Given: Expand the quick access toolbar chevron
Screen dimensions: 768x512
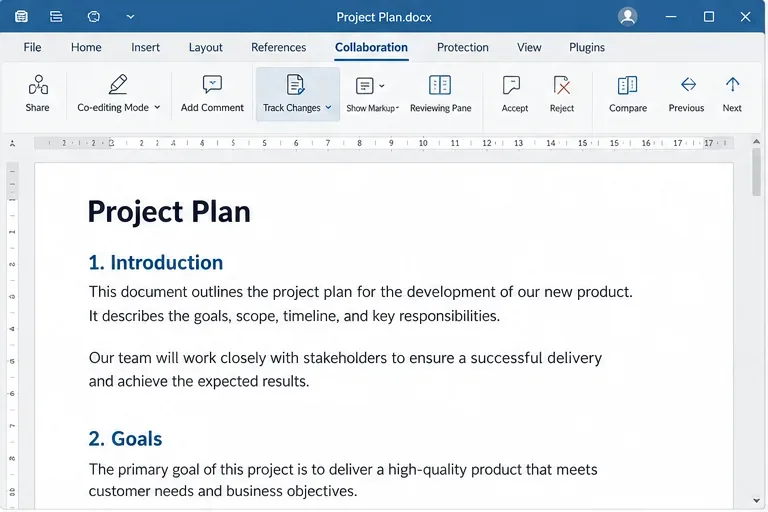Looking at the screenshot, I should pos(130,17).
